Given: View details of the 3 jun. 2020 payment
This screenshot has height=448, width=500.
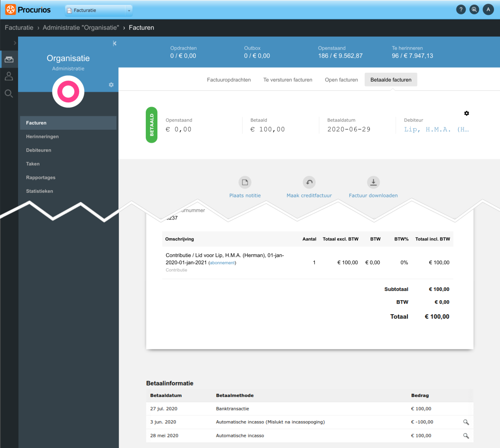Looking at the screenshot, I should [466, 422].
